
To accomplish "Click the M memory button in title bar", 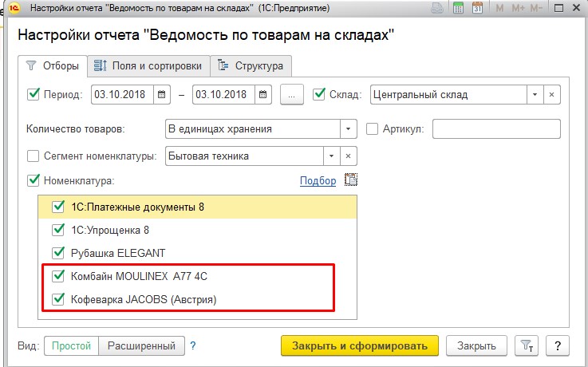I will coord(499,8).
